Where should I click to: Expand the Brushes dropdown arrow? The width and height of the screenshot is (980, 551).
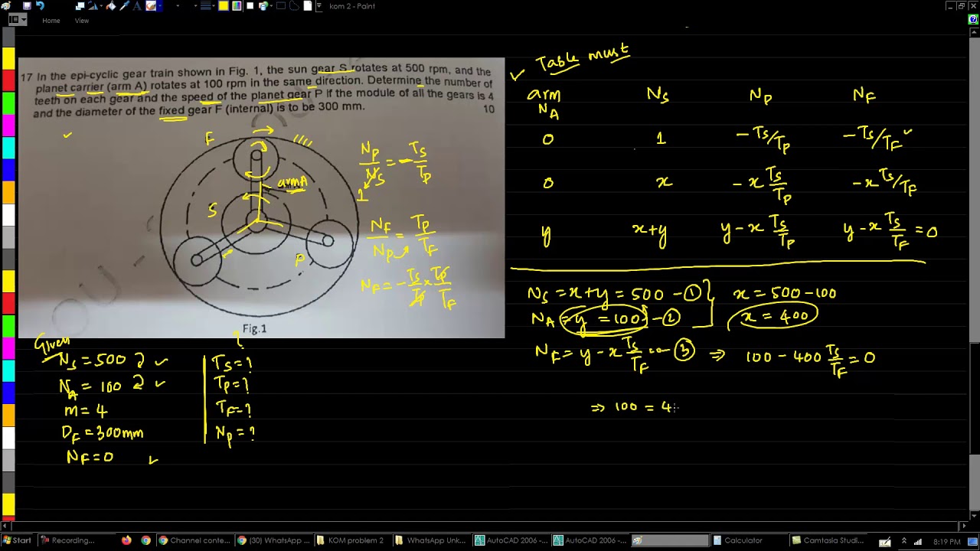tap(160, 5)
